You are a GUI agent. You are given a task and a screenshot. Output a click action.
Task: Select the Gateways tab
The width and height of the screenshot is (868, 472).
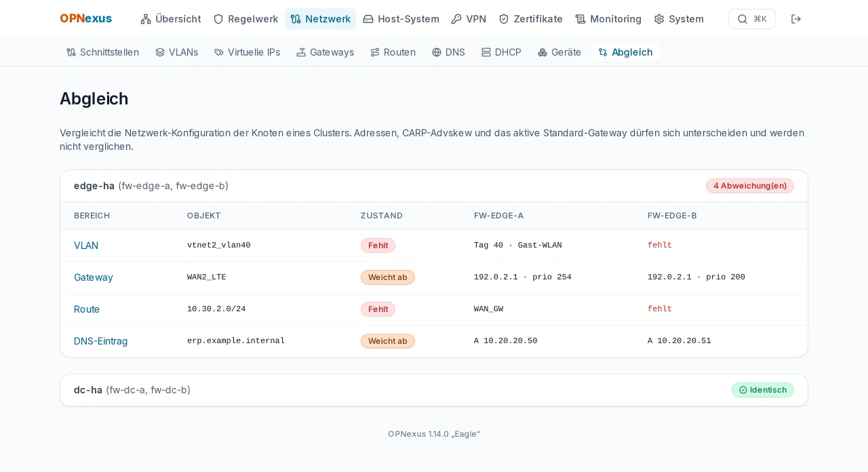[x=325, y=52]
